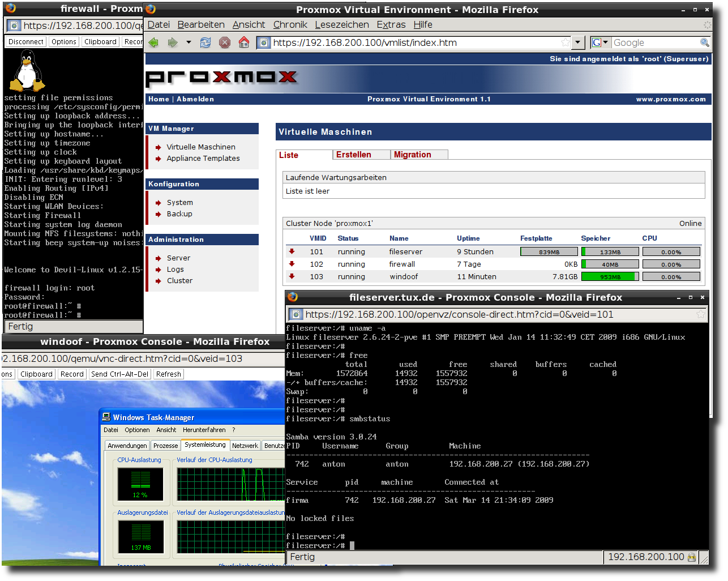Click the Uptime column header
The width and height of the screenshot is (728, 581).
(x=468, y=238)
